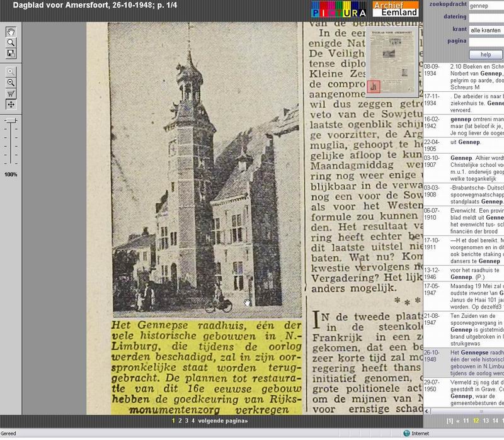This screenshot has width=504, height=440.
Task: Click the Internet zone status bar icon
Action: [406, 433]
